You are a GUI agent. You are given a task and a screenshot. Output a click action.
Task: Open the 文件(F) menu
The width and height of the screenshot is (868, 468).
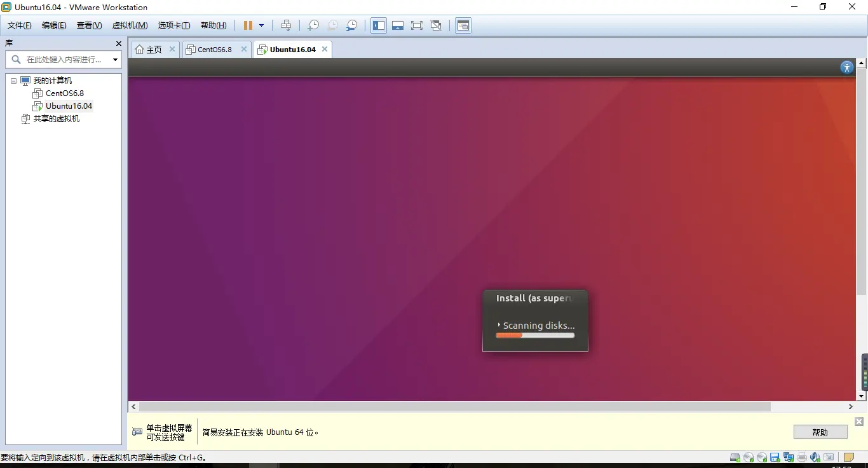pos(20,25)
